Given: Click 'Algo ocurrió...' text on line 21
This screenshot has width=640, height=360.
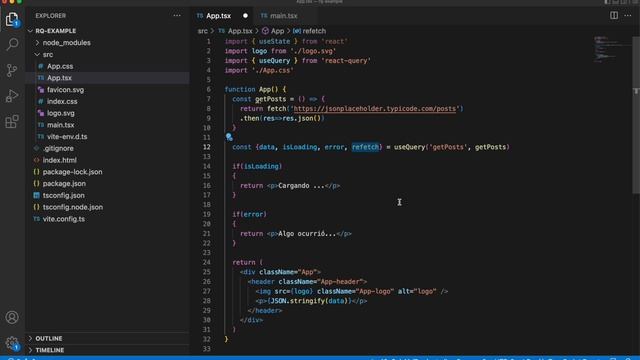Looking at the screenshot, I should pos(307,234).
